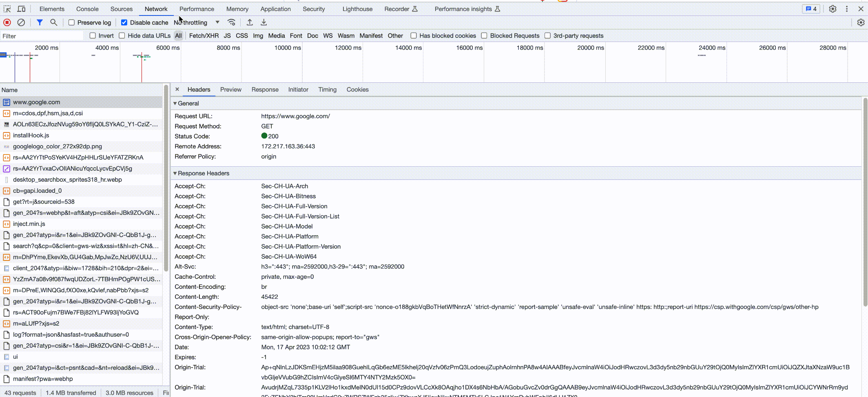Open network search with magnifier icon
Image resolution: width=868 pixels, height=397 pixels.
[x=53, y=22]
